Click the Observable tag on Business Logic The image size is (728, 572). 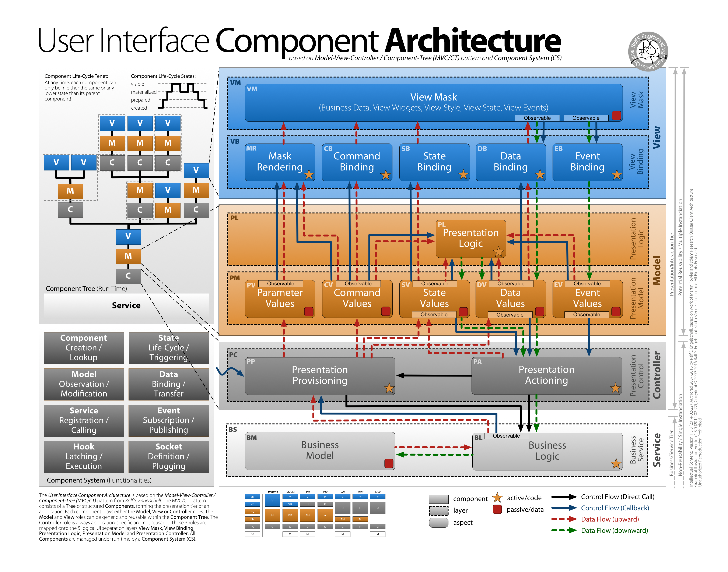click(506, 436)
